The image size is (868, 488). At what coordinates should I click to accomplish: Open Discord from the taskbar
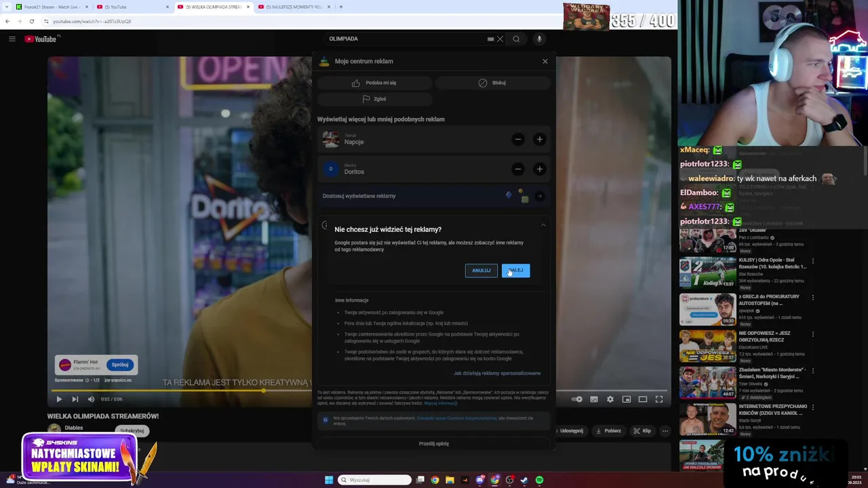pyautogui.click(x=479, y=480)
